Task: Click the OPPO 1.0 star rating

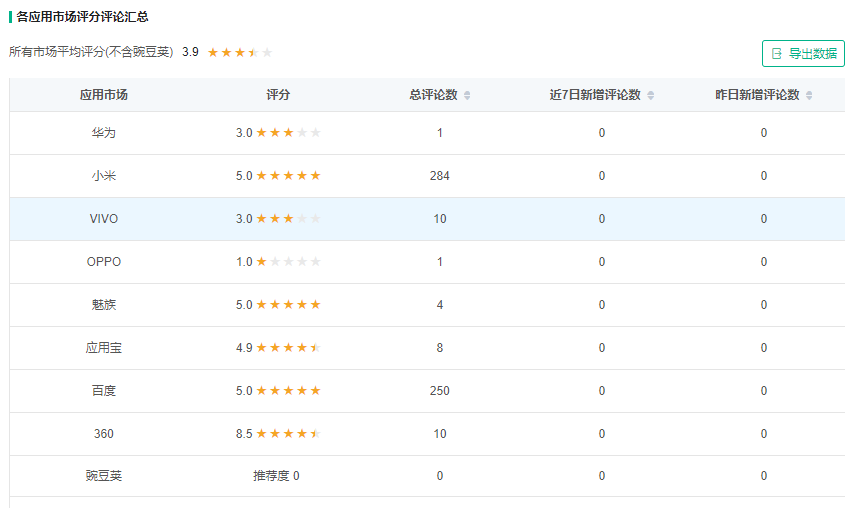Action: (288, 262)
